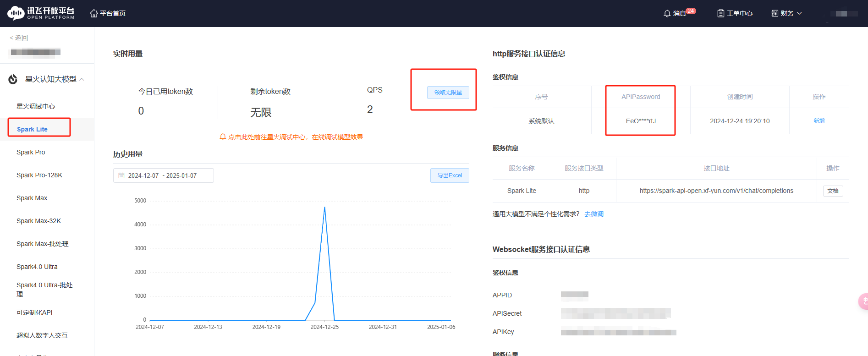Click the blurred APISecret value
The image size is (868, 356).
click(x=615, y=313)
